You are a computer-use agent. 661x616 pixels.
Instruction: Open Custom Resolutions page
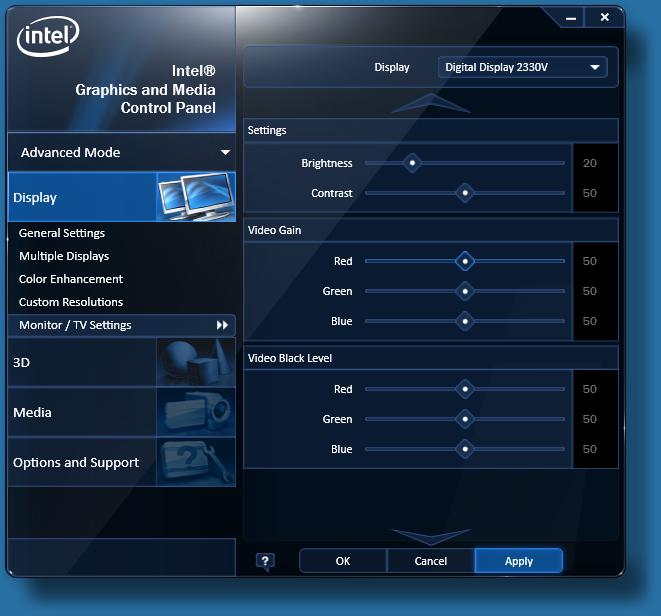(x=71, y=302)
